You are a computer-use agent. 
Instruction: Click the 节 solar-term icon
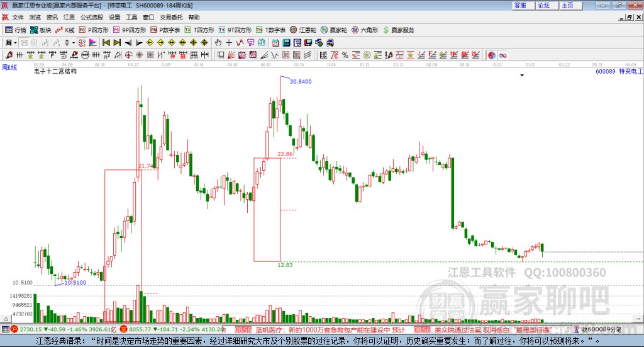tap(250, 43)
